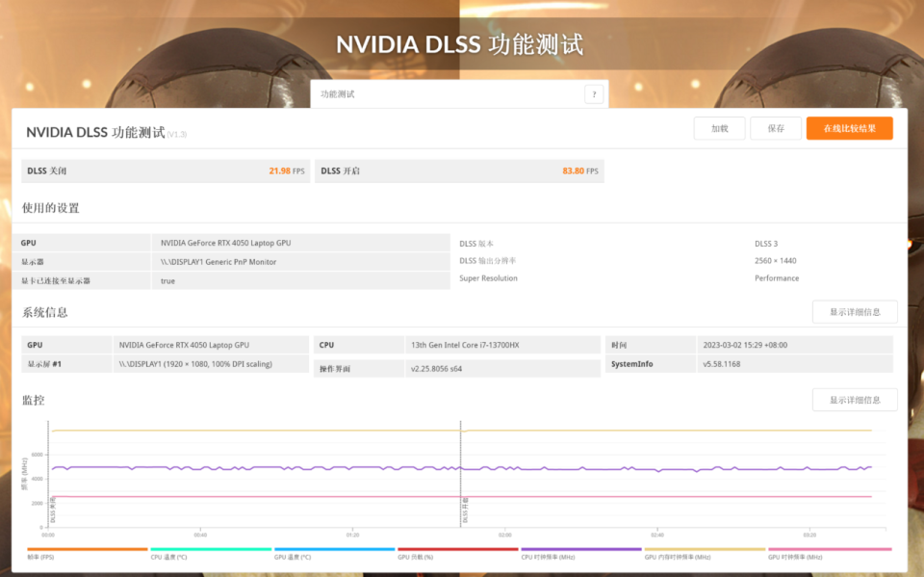The image size is (924, 577).
Task: Click the DLSS 开启 83.80 FPS result bar
Action: click(459, 171)
